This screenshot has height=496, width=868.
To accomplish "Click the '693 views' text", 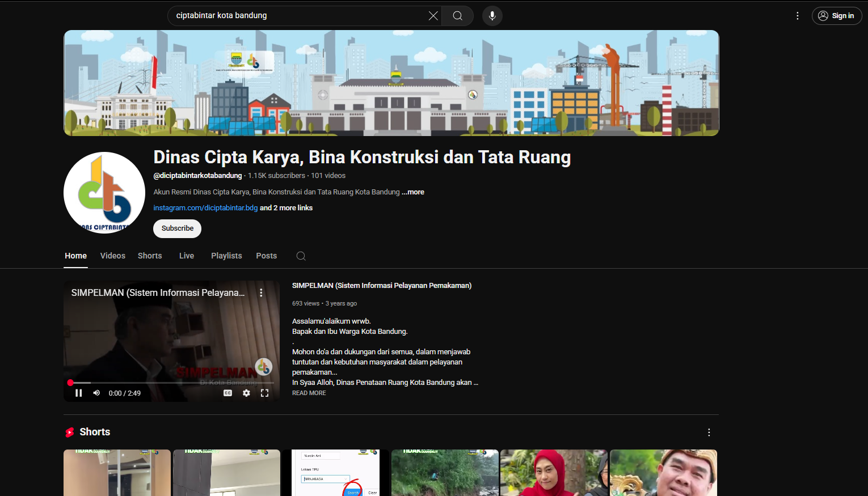I will click(x=306, y=303).
